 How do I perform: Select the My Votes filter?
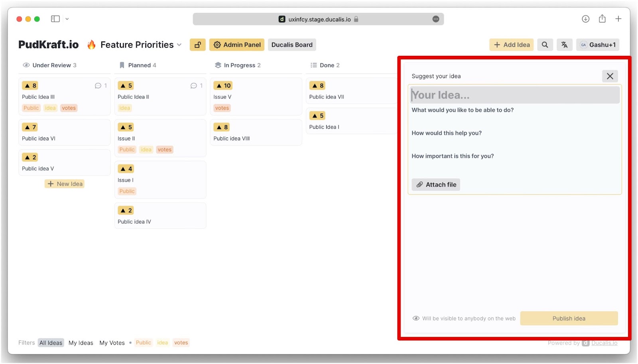tap(112, 343)
